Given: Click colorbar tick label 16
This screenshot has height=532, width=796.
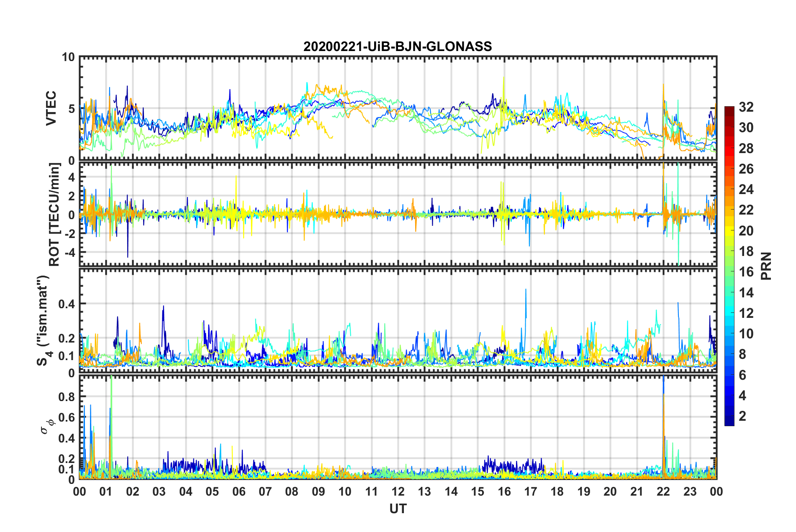Looking at the screenshot, I should 746,272.
